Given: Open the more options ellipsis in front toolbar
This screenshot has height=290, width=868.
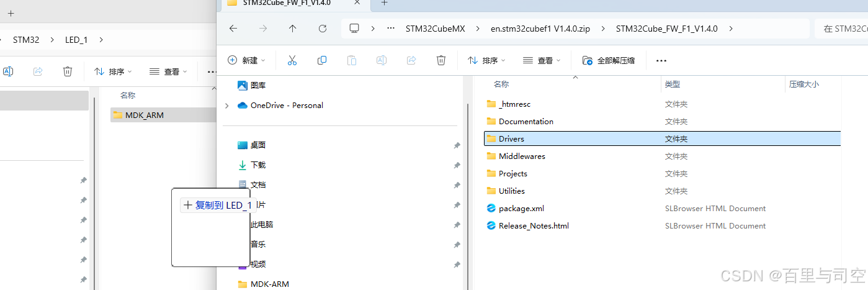Looking at the screenshot, I should pyautogui.click(x=661, y=60).
